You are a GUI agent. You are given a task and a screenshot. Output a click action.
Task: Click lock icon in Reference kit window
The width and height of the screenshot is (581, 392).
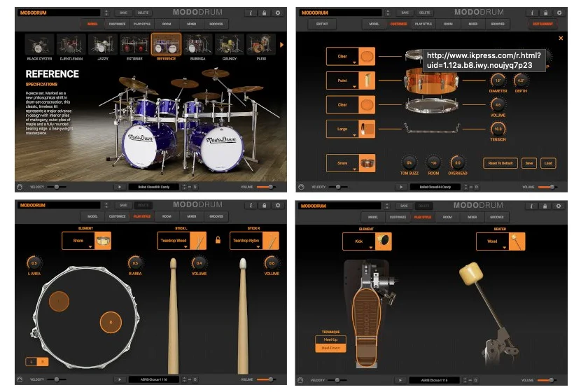[264, 13]
